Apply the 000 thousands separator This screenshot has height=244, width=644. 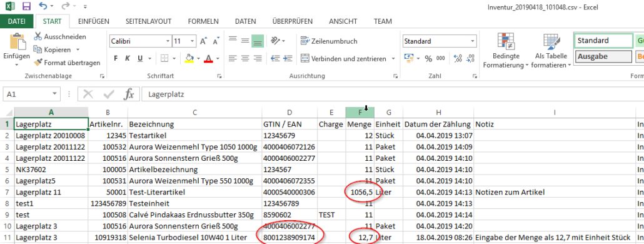[x=440, y=58]
